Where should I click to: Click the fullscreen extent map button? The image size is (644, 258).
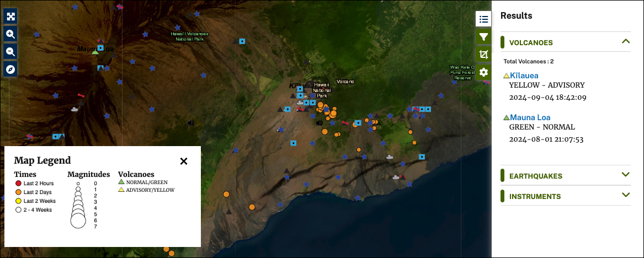coord(10,16)
